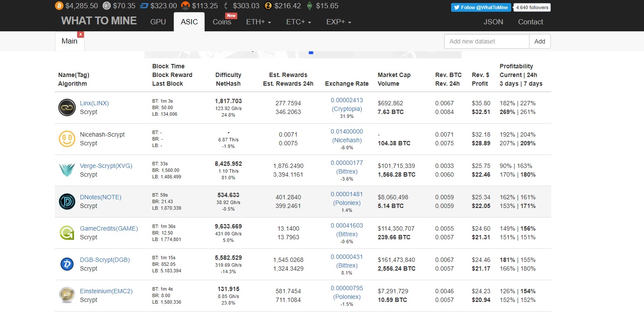Open the Poloniex link in DNotes row
644x315 pixels.
pos(347,203)
